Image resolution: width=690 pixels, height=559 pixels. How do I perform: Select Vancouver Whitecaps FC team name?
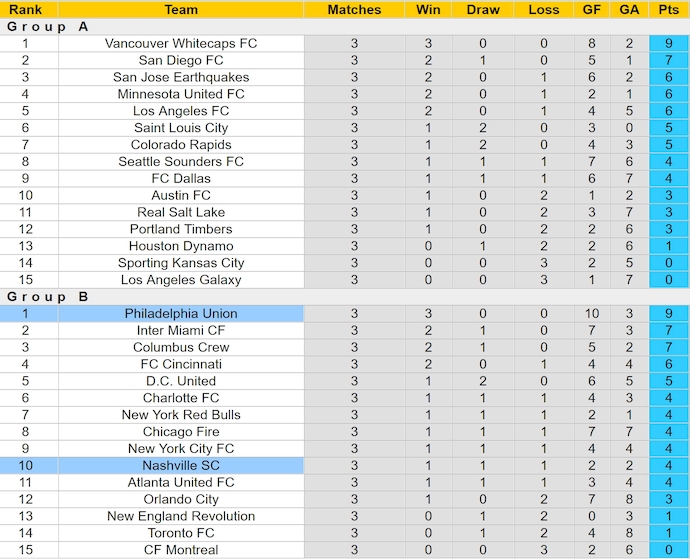(x=181, y=43)
